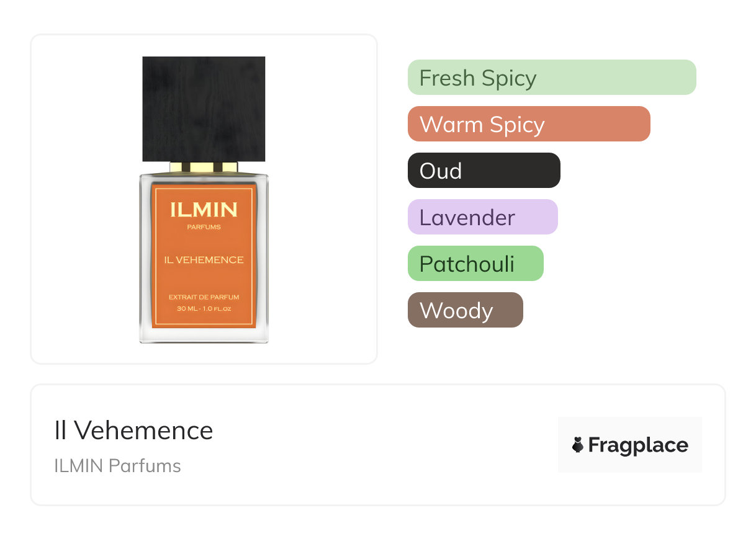
Task: Click the Fragplace wordmark text
Action: 638,445
